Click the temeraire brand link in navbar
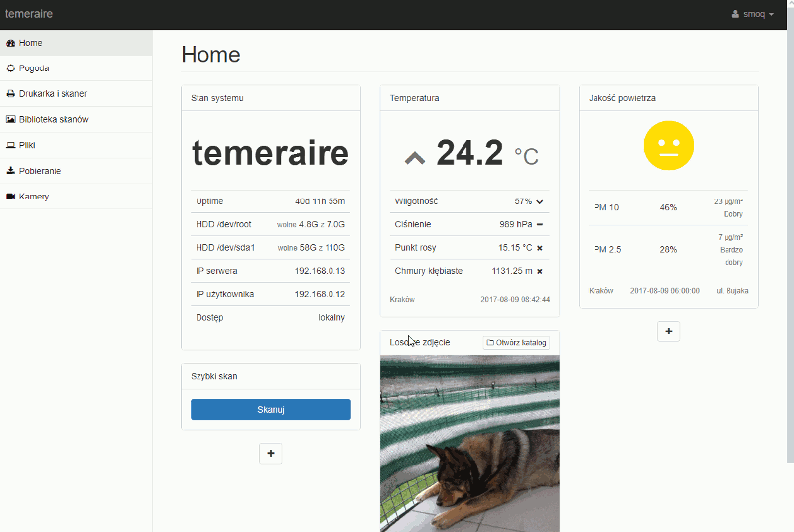Viewport: 794px width, 532px height. pyautogui.click(x=29, y=14)
